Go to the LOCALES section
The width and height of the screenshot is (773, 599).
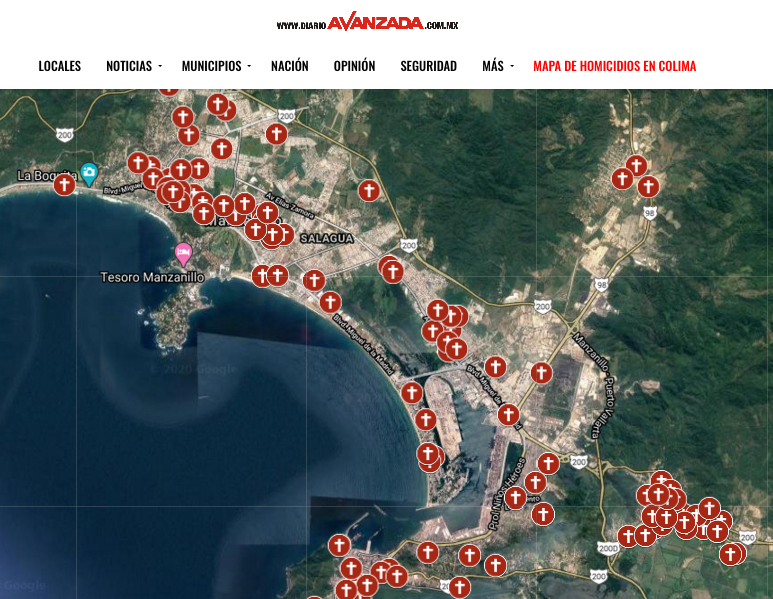pos(60,66)
